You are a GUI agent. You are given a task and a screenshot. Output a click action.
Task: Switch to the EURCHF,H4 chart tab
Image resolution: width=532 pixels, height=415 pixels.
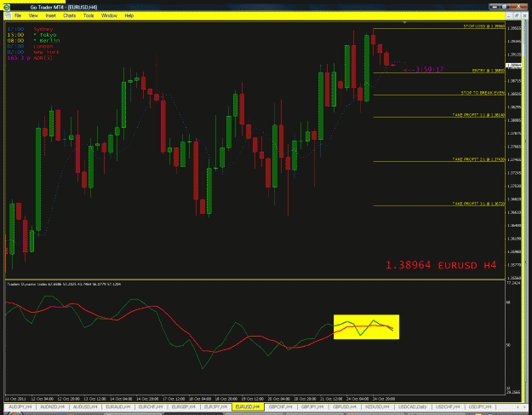151,406
